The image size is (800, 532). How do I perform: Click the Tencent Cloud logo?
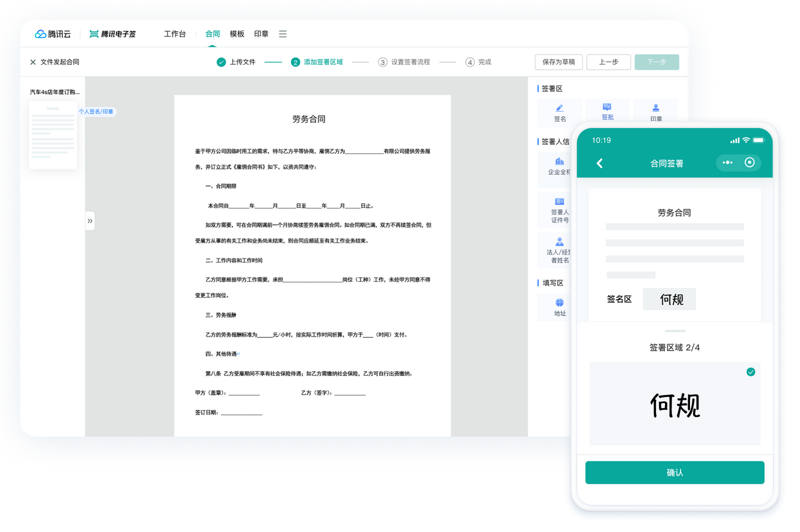pyautogui.click(x=53, y=34)
